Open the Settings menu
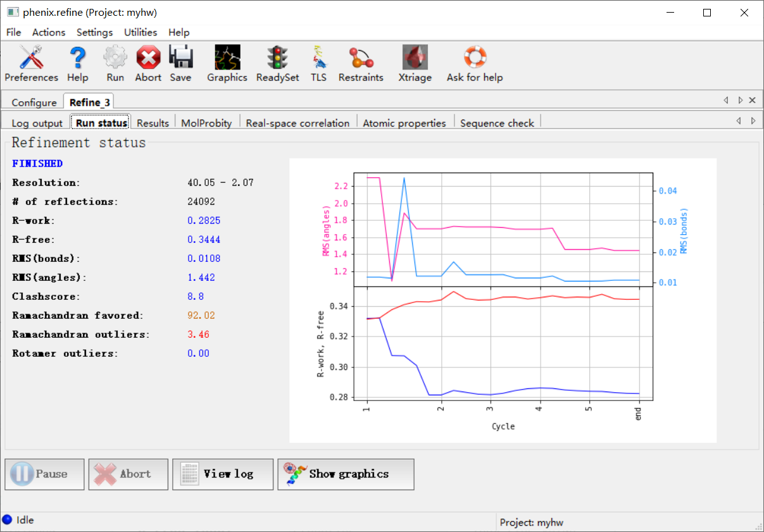Screen dimensions: 764x532 tap(94, 32)
